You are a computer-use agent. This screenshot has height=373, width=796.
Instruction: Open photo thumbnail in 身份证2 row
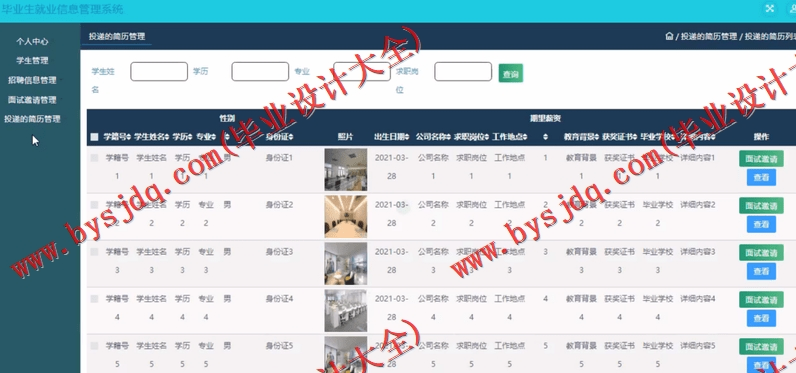point(346,217)
